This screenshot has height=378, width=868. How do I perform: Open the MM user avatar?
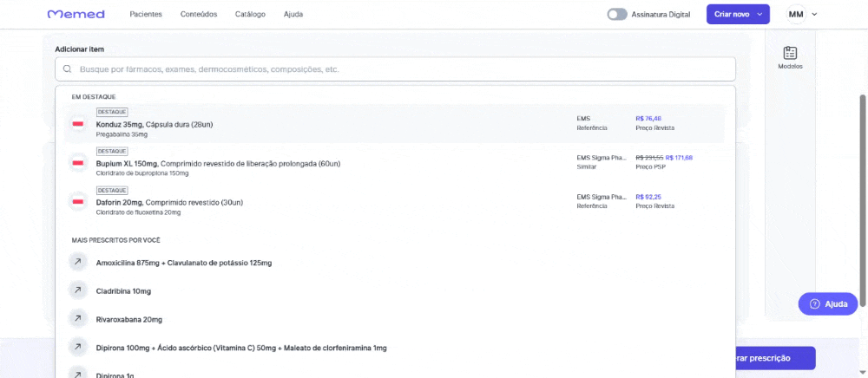[796, 15]
